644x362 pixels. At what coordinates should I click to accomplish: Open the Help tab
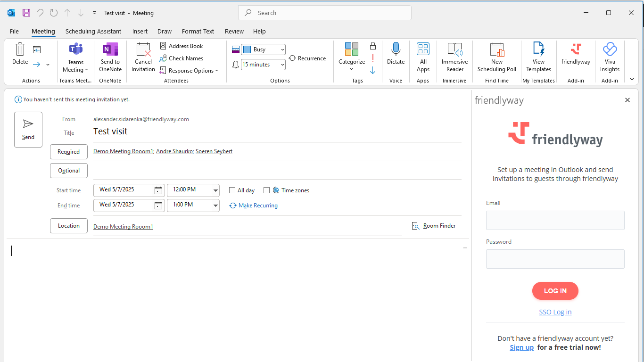pos(259,31)
